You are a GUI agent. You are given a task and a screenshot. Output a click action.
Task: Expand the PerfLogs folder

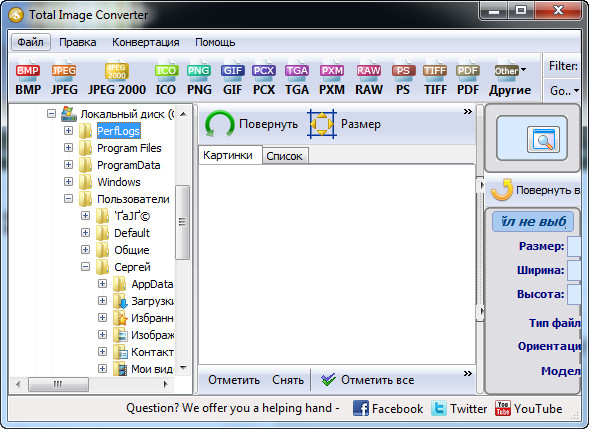(68, 130)
